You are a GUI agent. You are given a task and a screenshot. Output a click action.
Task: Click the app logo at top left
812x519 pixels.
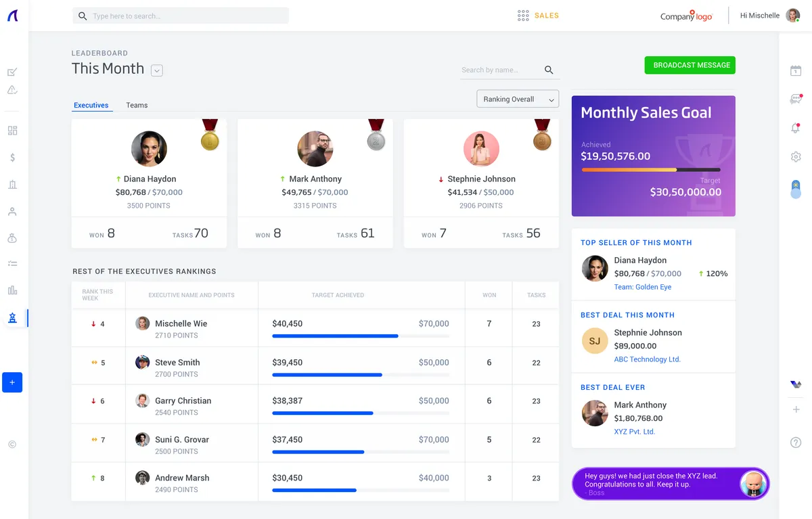[x=13, y=16]
